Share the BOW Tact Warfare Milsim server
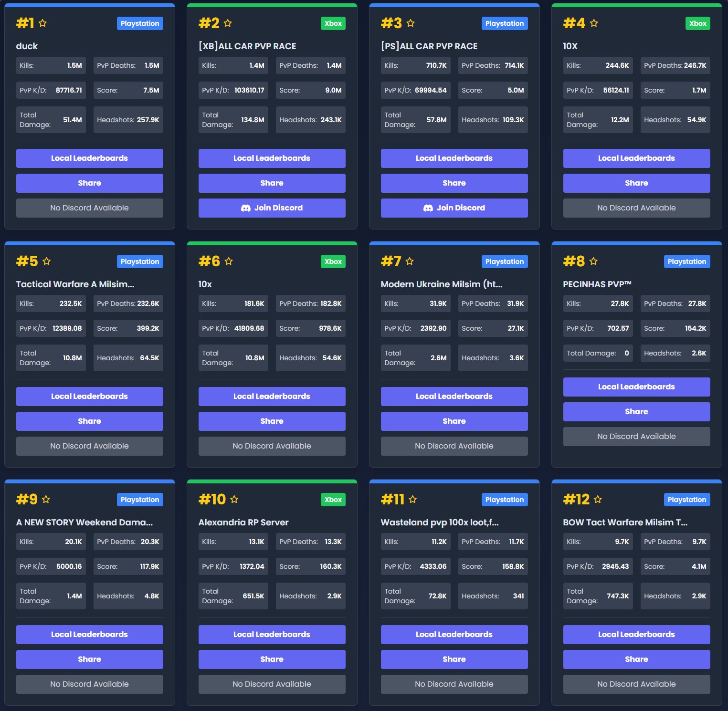728x711 pixels. [x=637, y=659]
